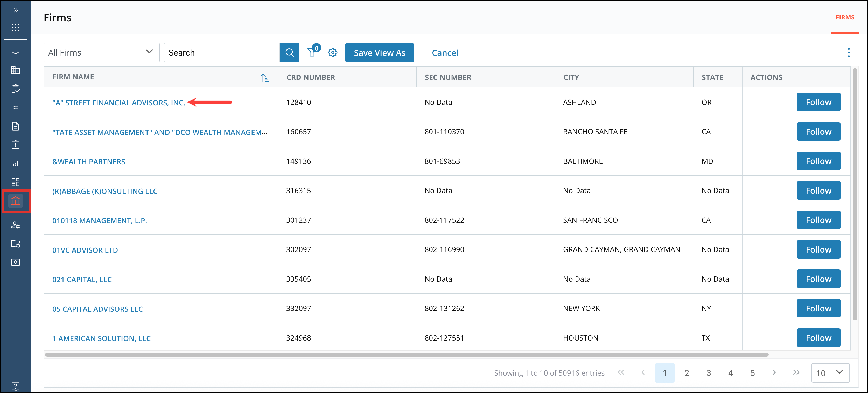Open the column settings gear icon
Image resolution: width=868 pixels, height=393 pixels.
click(x=333, y=53)
